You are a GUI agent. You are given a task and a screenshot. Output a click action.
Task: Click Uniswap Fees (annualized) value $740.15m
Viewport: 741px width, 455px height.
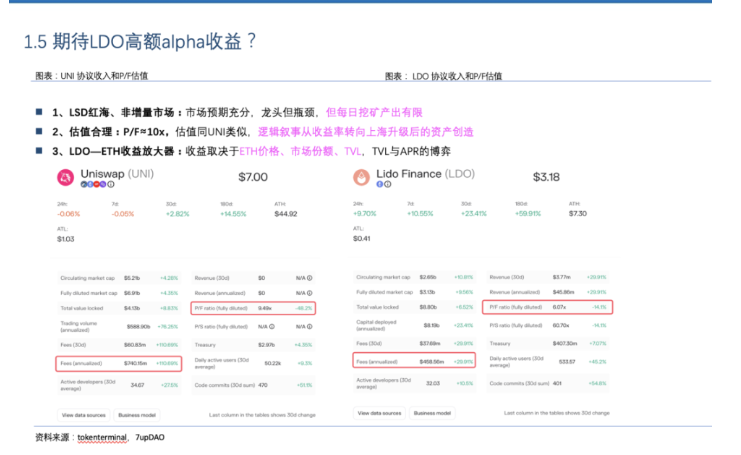pyautogui.click(x=135, y=363)
